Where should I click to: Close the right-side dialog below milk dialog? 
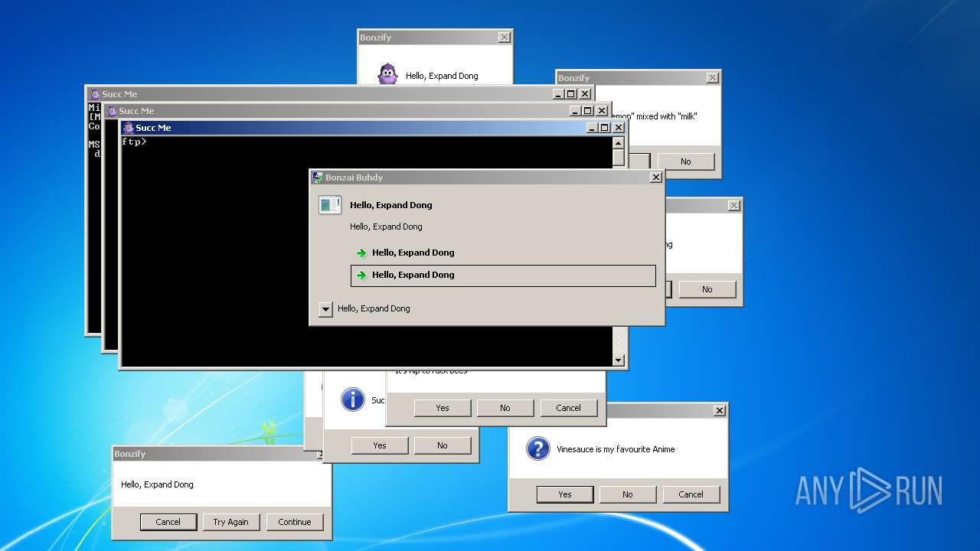[x=734, y=206]
